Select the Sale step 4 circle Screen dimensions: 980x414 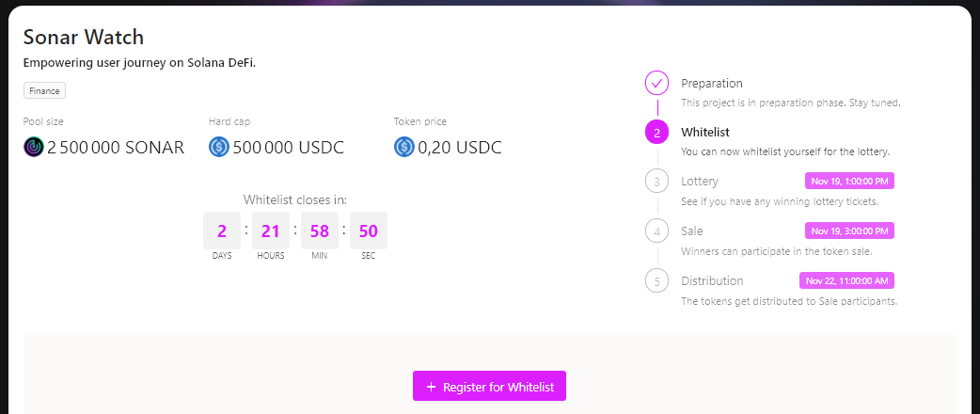point(656,231)
